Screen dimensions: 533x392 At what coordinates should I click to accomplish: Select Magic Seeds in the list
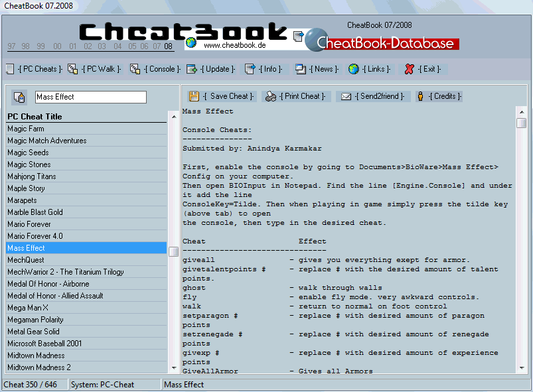(86, 153)
